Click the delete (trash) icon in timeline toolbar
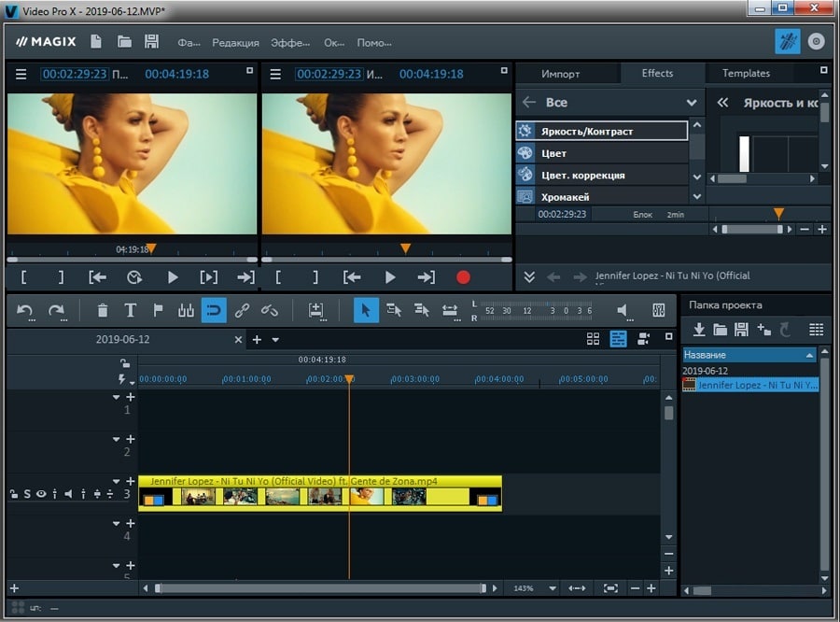 point(103,310)
